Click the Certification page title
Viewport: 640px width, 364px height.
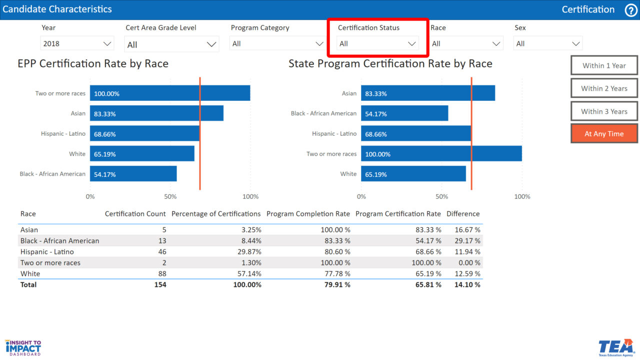(588, 9)
